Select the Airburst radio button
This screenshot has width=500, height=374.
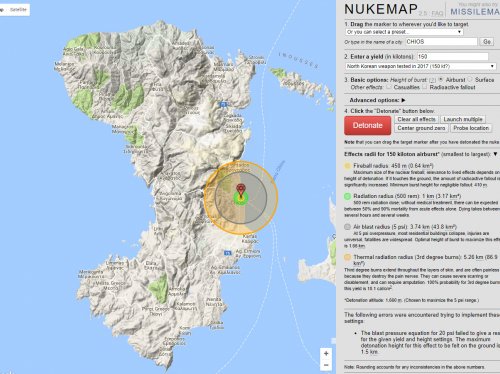pos(441,80)
